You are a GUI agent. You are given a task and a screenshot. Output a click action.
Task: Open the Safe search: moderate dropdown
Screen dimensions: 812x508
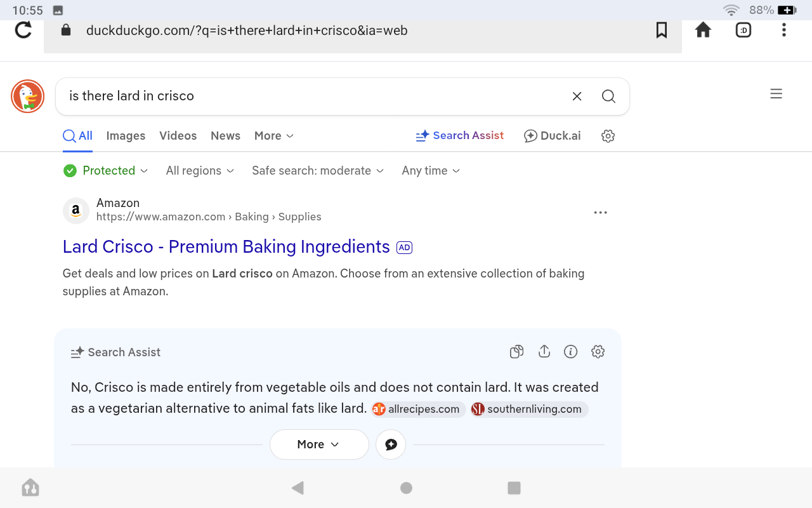pos(318,171)
